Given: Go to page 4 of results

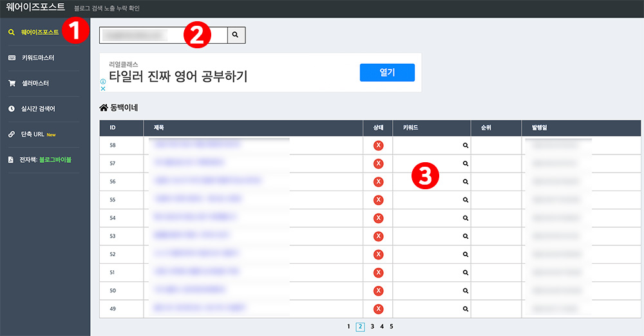Looking at the screenshot, I should click(x=382, y=326).
